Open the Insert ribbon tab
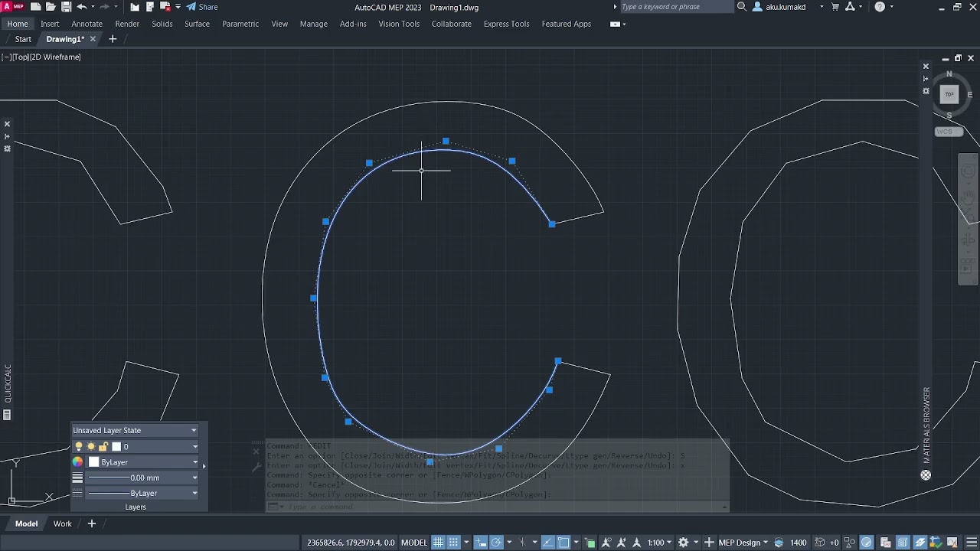Image resolution: width=980 pixels, height=551 pixels. (x=50, y=24)
